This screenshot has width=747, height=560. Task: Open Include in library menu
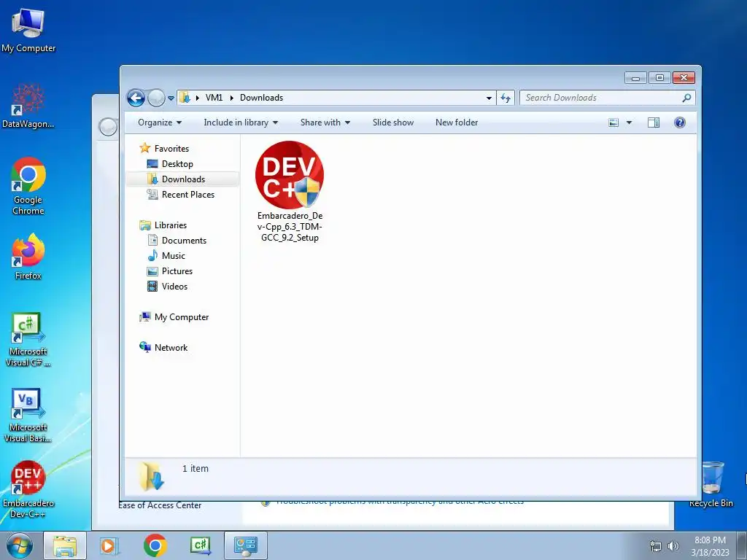click(x=241, y=122)
